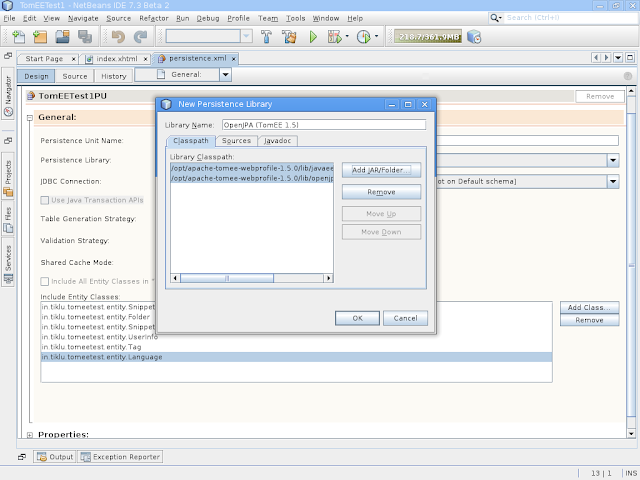Open Profile Project dropdown arrow
Image resolution: width=640 pixels, height=480 pixels.
376,36
